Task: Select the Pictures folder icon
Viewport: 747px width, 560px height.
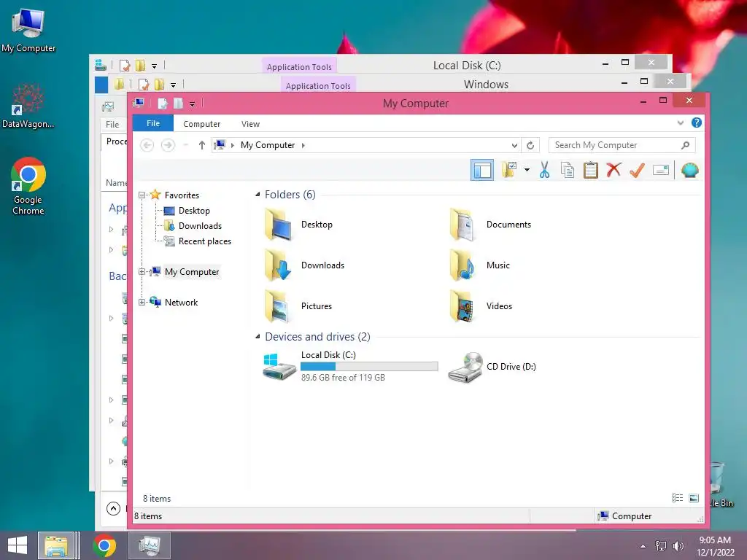Action: pyautogui.click(x=278, y=306)
